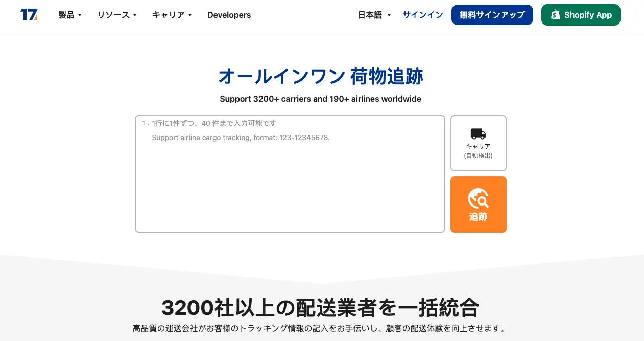Image resolution: width=644 pixels, height=341 pixels.
Task: Click the arrow beside 製品
Action: (80, 15)
